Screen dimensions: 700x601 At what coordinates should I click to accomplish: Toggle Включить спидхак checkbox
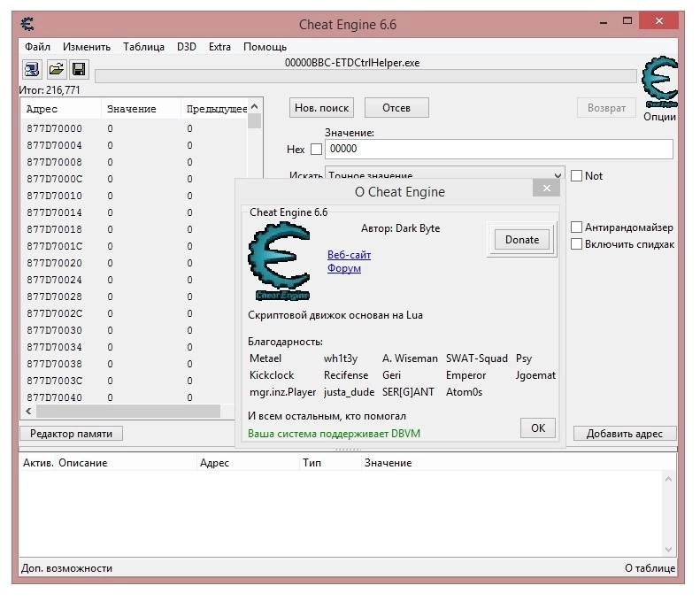pyautogui.click(x=576, y=244)
